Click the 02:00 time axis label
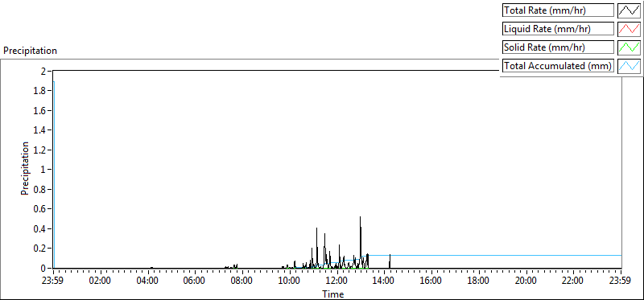The width and height of the screenshot is (644, 300). 100,282
